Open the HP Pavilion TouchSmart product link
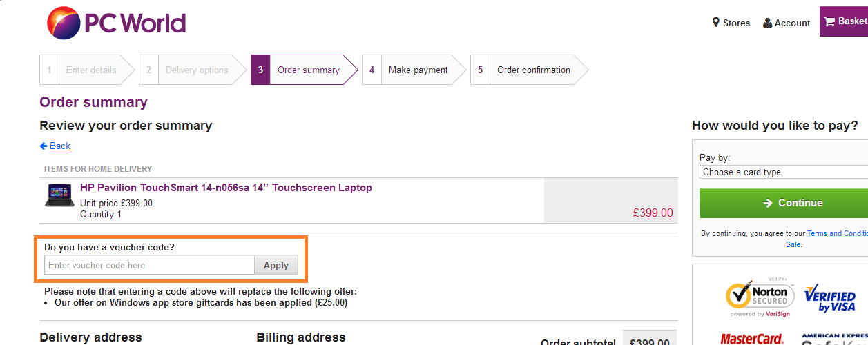Image resolution: width=868 pixels, height=345 pixels. click(x=226, y=188)
